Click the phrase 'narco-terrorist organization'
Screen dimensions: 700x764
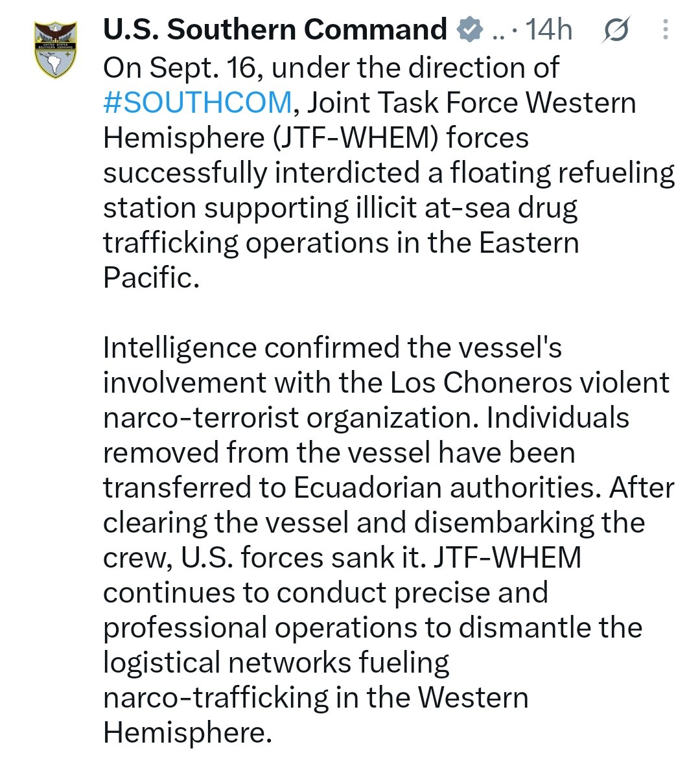click(291, 418)
